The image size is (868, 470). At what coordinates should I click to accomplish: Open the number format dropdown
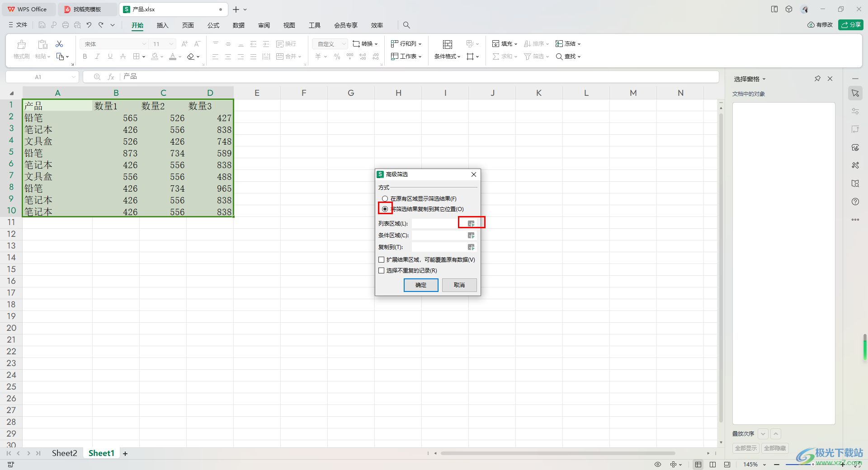344,44
